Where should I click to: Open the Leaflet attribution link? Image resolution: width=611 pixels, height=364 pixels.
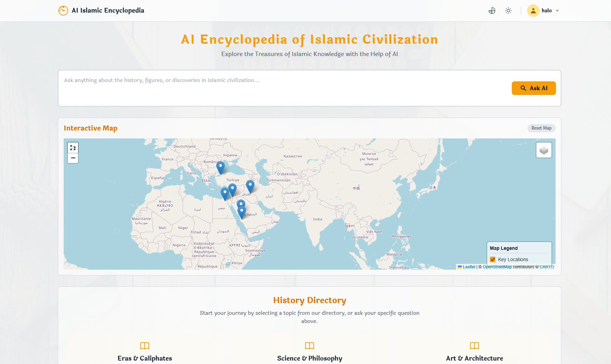(x=469, y=267)
